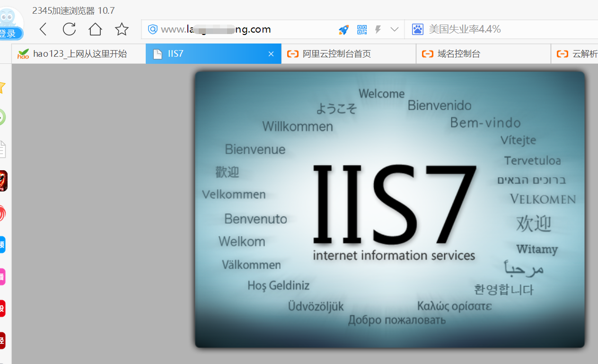
Task: Switch to the 阿里云控制台首页 tab
Action: [349, 53]
